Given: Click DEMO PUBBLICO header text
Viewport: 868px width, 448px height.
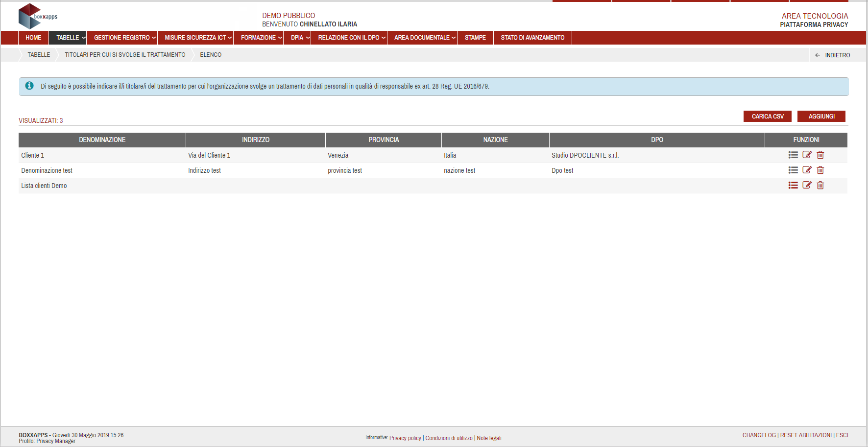Looking at the screenshot, I should click(x=289, y=16).
